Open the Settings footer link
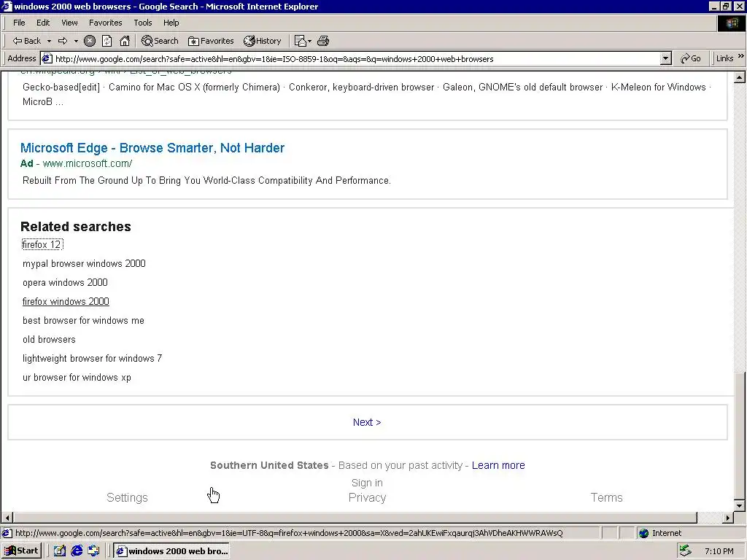Viewport: 747px width, 560px height. point(127,497)
